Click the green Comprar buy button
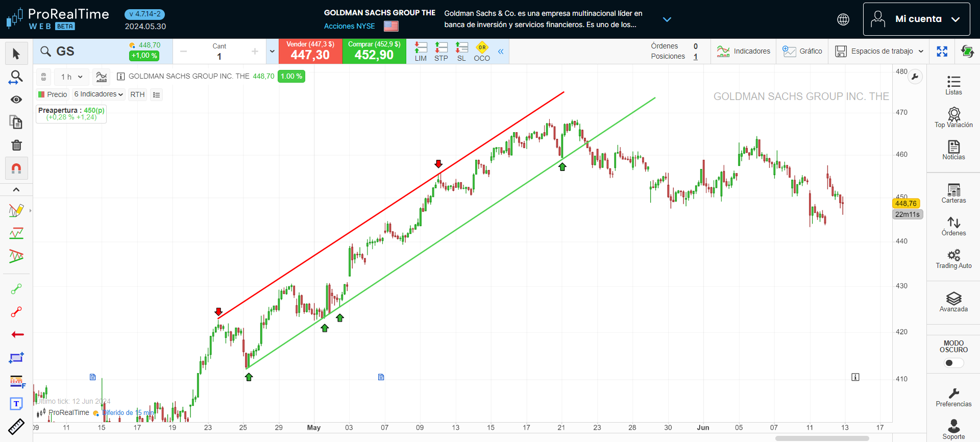980x442 pixels. (374, 51)
